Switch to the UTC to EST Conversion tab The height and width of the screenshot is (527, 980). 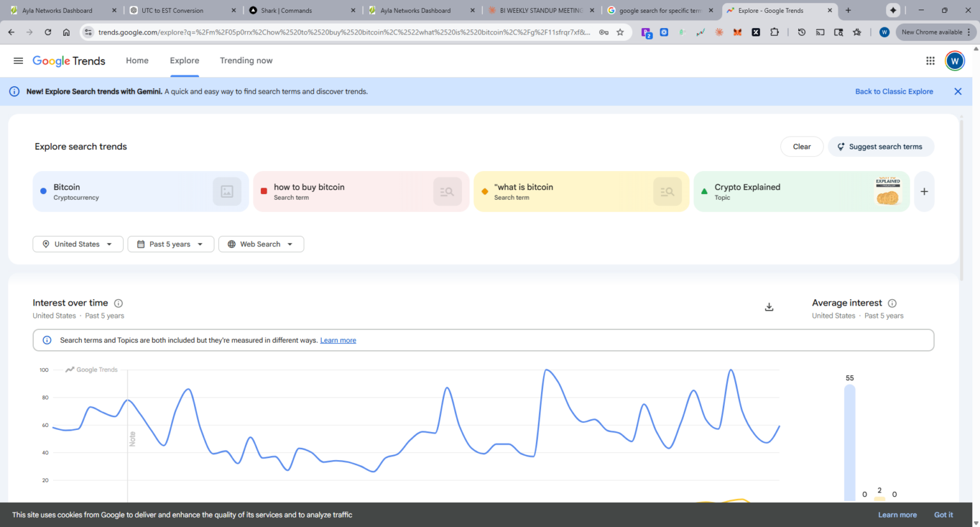pos(182,10)
